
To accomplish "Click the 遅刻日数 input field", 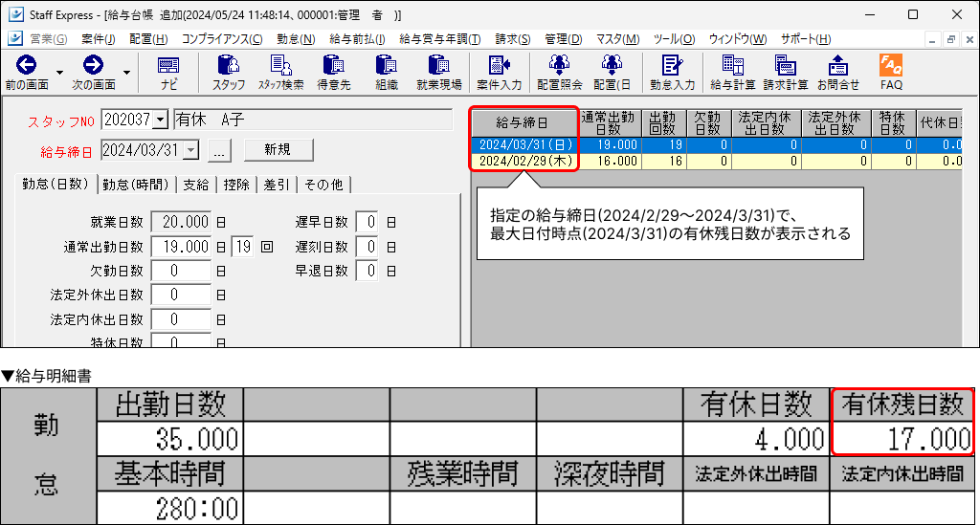I will tap(367, 247).
